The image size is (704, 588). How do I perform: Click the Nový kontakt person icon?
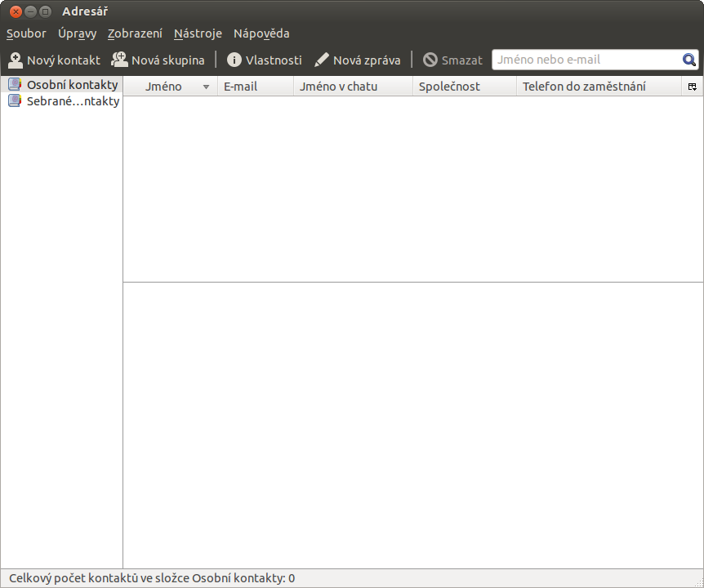click(x=16, y=60)
